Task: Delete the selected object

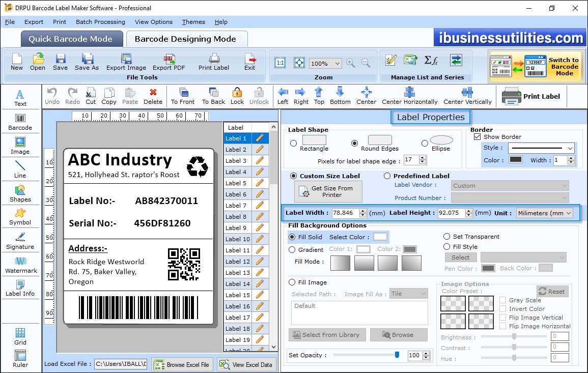Action: 153,96
